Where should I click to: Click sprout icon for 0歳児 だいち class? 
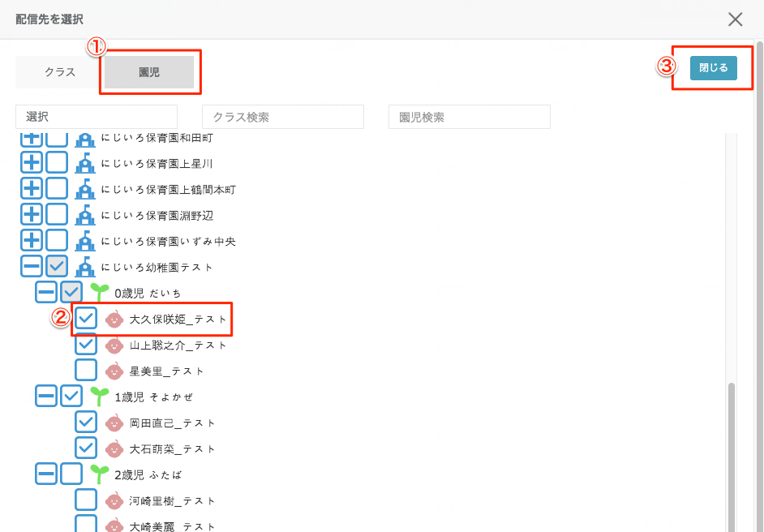click(x=100, y=293)
